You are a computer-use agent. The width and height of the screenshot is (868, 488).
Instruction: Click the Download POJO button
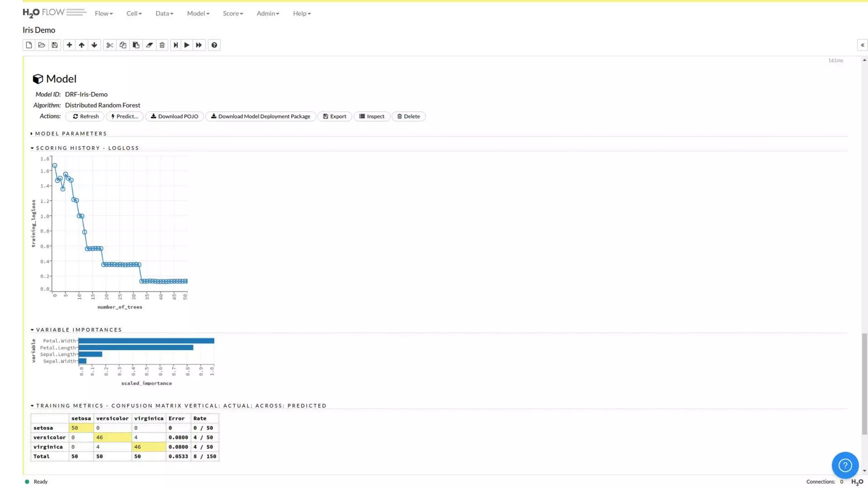pyautogui.click(x=174, y=116)
